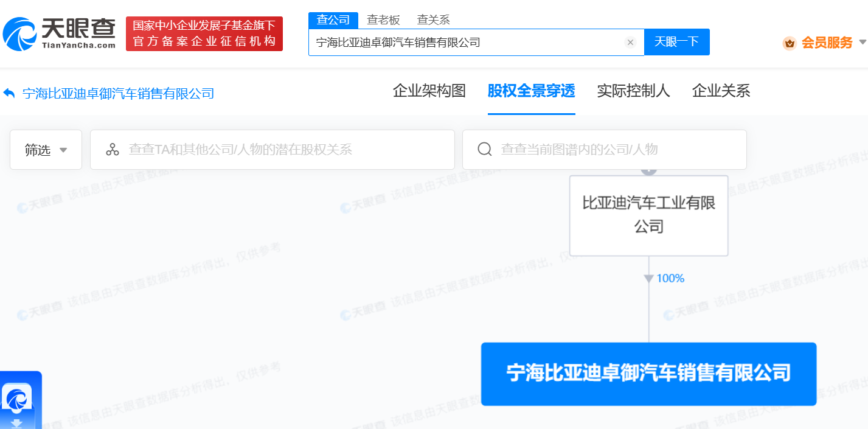Open the TianYanCha logo home page
Image resolution: width=868 pixels, height=429 pixels.
pos(59,33)
